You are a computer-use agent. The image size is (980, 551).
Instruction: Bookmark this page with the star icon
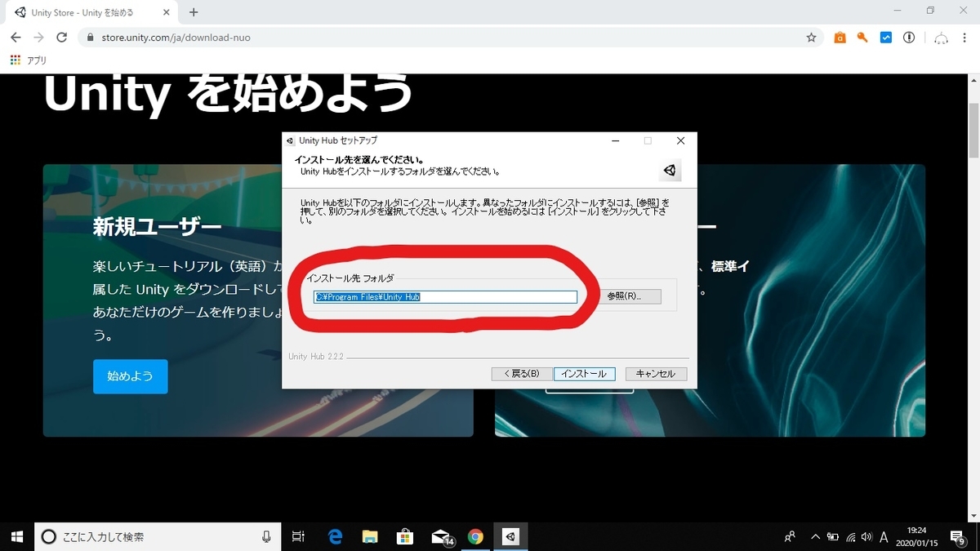(x=811, y=38)
